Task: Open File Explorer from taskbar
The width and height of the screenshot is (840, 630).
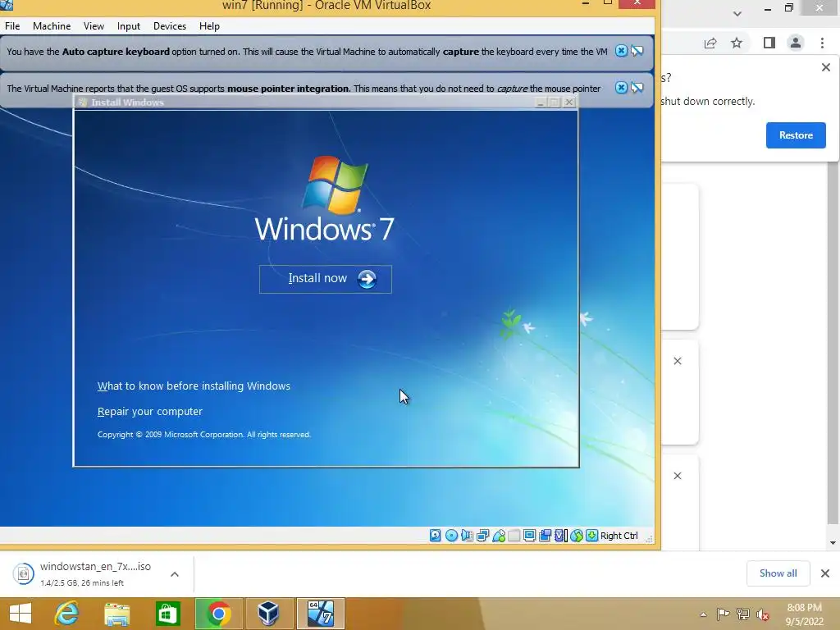Action: (x=117, y=614)
